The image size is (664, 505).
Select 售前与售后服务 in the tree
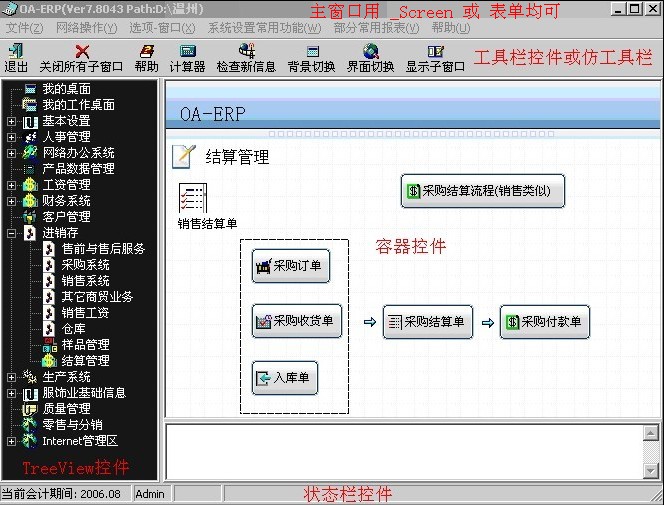coord(103,249)
